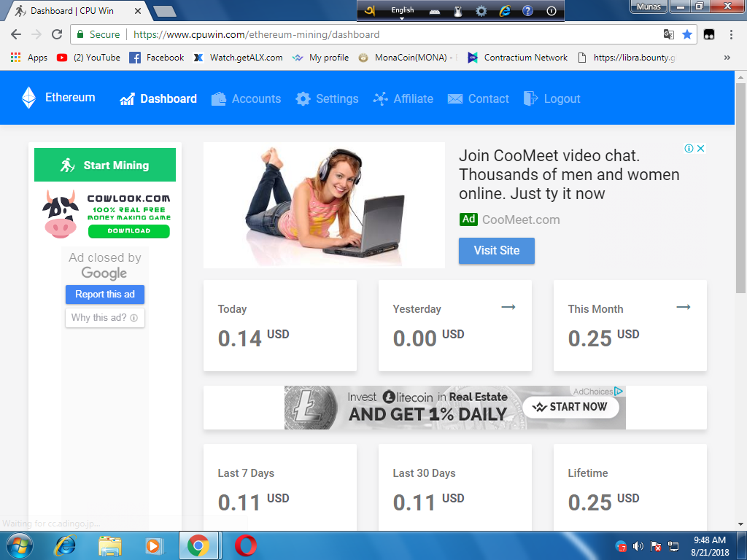Reload the page in Chrome
This screenshot has width=747, height=560.
click(x=57, y=34)
